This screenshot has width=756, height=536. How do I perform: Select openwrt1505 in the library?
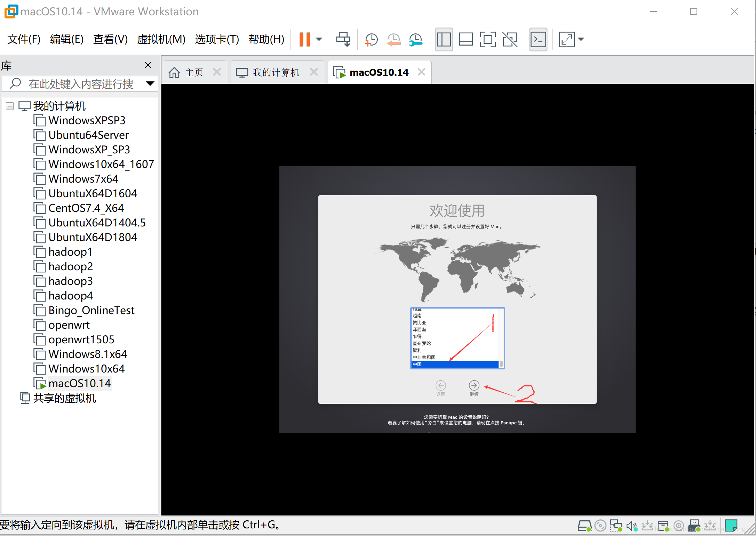coord(81,339)
